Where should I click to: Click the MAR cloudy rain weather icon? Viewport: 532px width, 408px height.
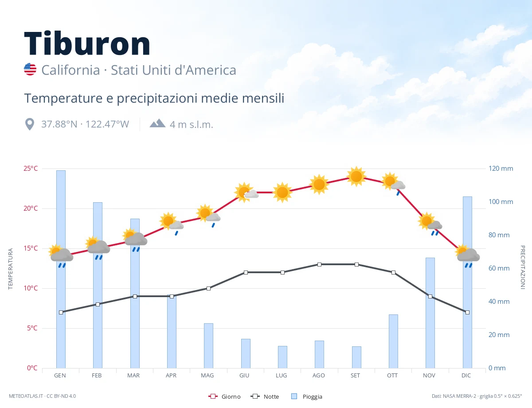pos(135,240)
